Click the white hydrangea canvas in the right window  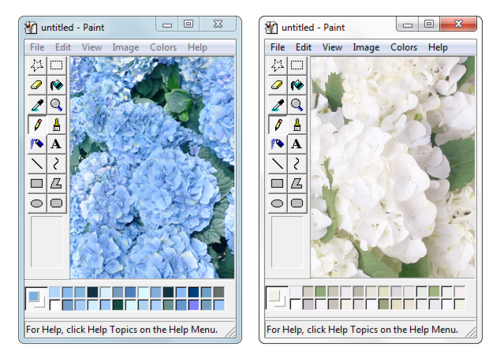click(393, 167)
